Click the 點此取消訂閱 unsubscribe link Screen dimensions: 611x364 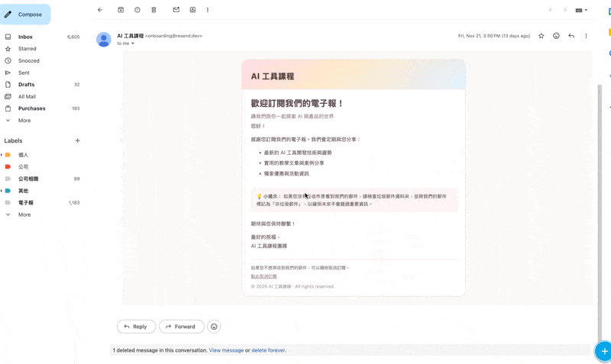coord(263,276)
